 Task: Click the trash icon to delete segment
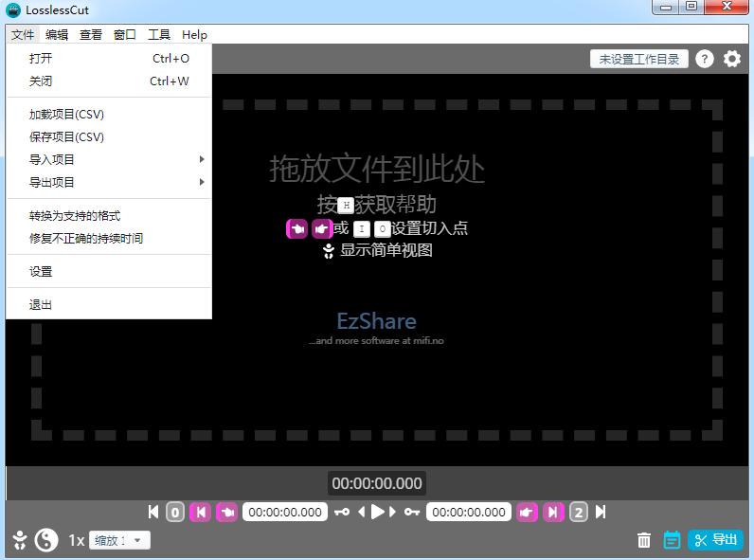point(644,540)
